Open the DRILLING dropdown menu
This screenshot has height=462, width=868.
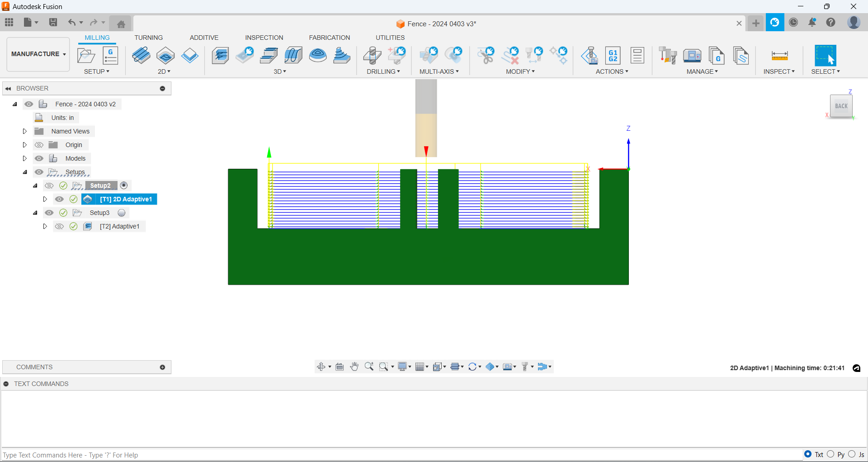(x=383, y=71)
